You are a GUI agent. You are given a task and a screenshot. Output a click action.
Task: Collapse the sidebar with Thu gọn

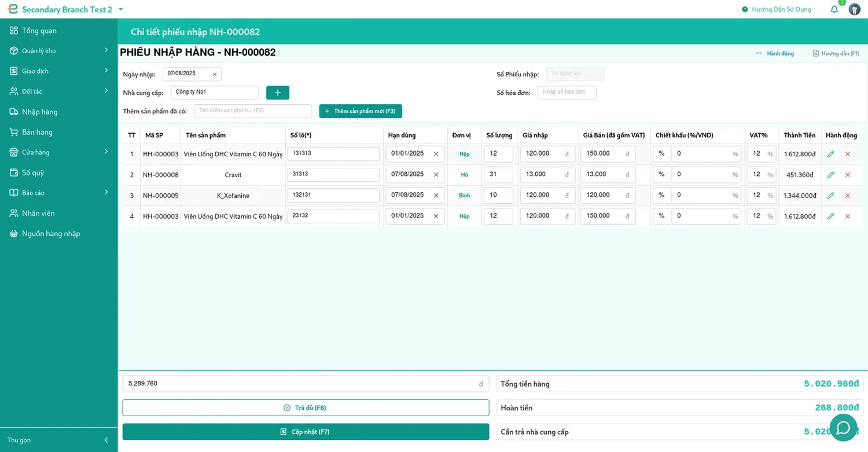pyautogui.click(x=59, y=440)
